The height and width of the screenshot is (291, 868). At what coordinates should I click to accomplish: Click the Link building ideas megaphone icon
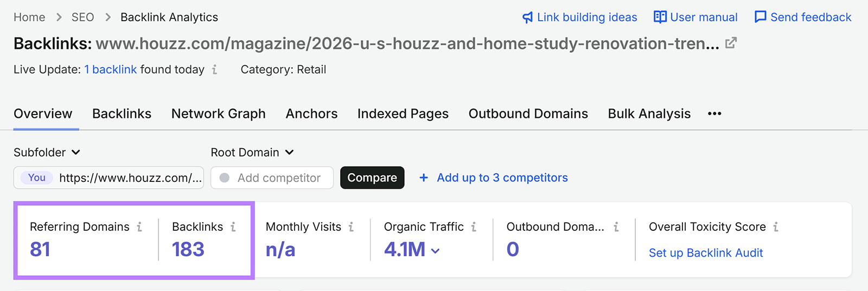(x=527, y=17)
